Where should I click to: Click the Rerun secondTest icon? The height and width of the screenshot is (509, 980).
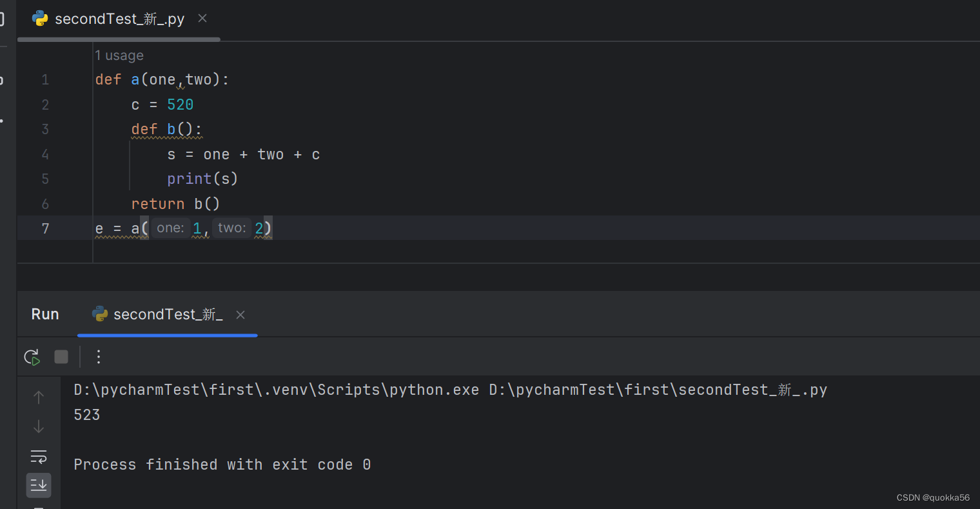(x=32, y=357)
